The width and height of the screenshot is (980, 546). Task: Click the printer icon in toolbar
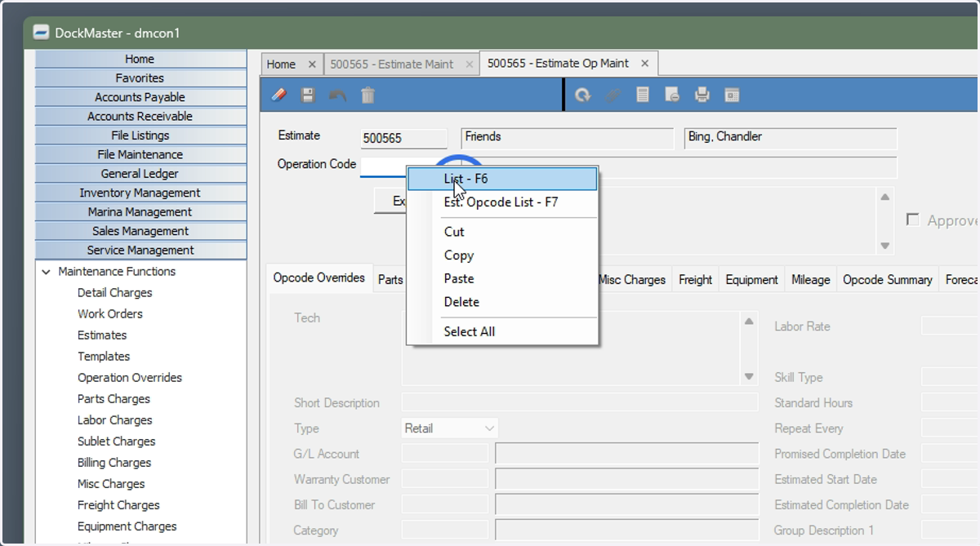coord(702,95)
